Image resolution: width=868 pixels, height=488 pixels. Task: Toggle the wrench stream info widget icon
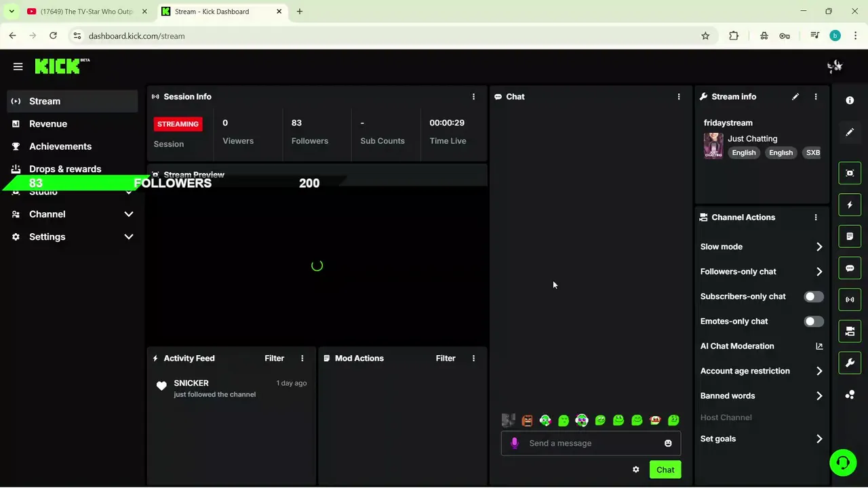click(x=850, y=363)
